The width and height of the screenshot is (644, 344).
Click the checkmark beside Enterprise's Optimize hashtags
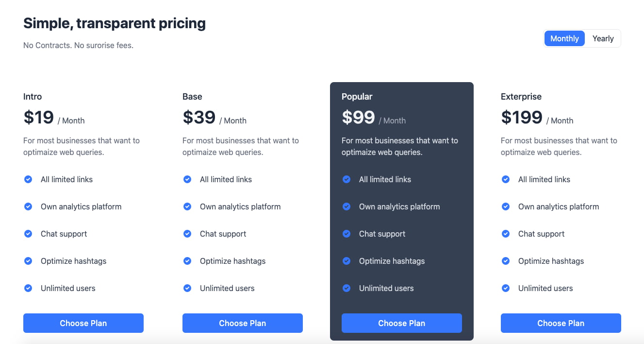506,261
